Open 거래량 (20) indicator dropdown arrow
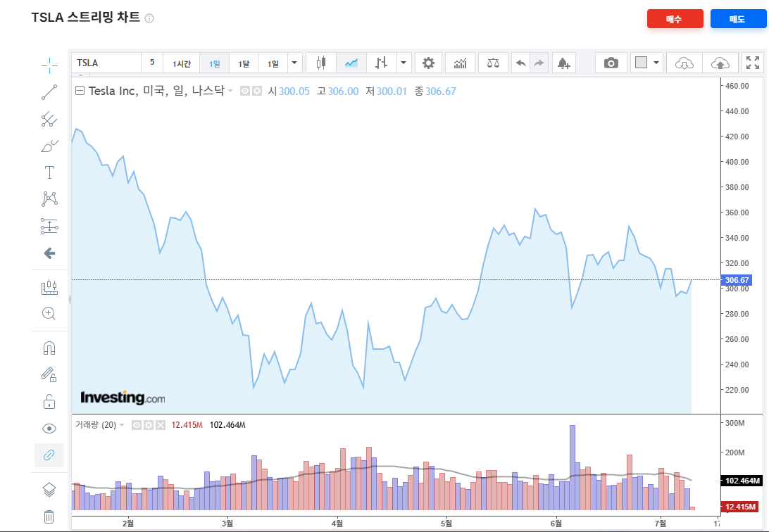The image size is (769, 532). pos(122,425)
